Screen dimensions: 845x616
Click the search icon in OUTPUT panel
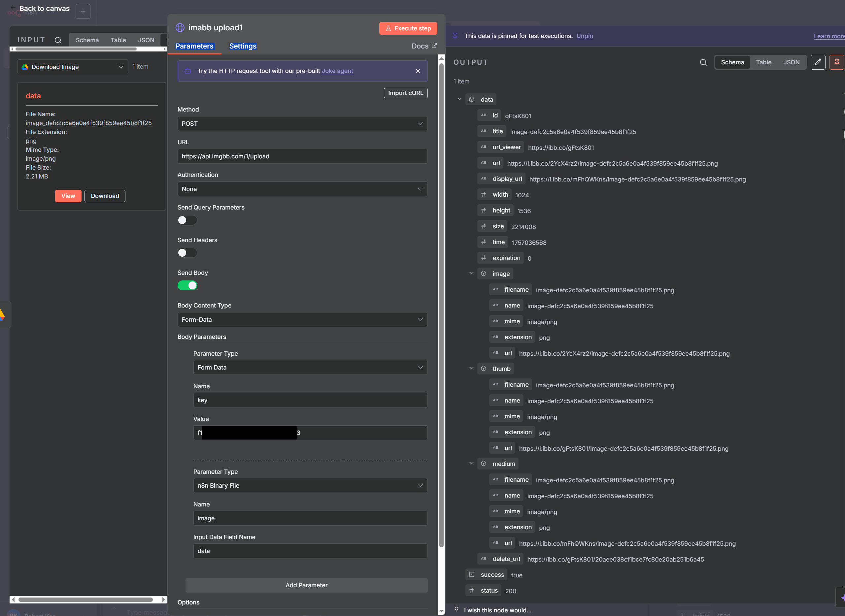tap(703, 62)
